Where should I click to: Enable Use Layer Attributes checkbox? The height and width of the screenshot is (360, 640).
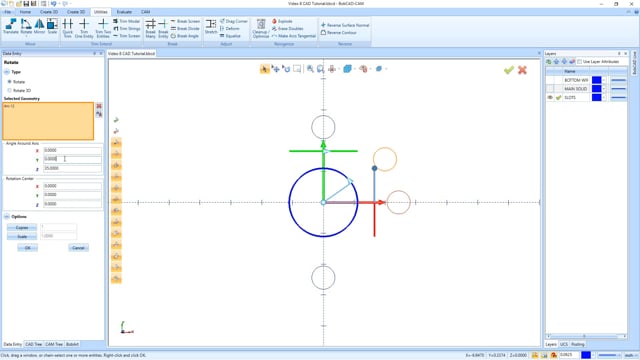pyautogui.click(x=579, y=62)
